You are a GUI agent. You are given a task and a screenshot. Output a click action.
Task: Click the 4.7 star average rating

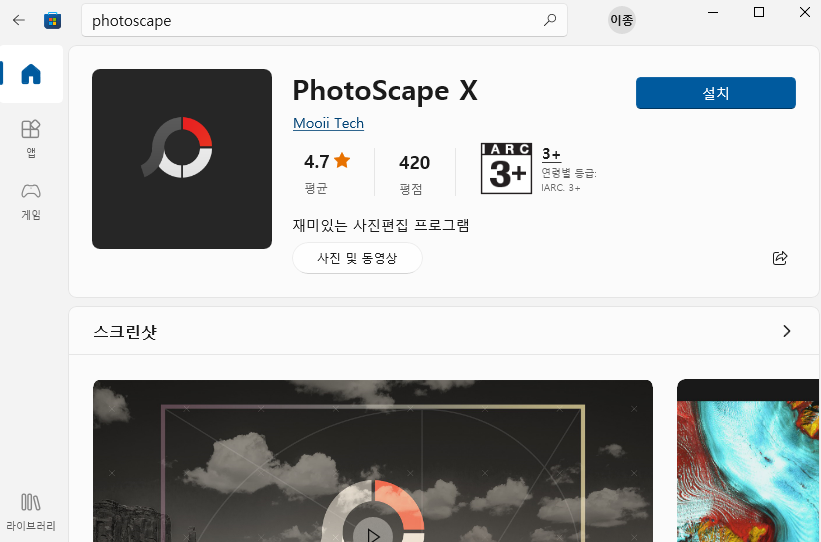327,161
